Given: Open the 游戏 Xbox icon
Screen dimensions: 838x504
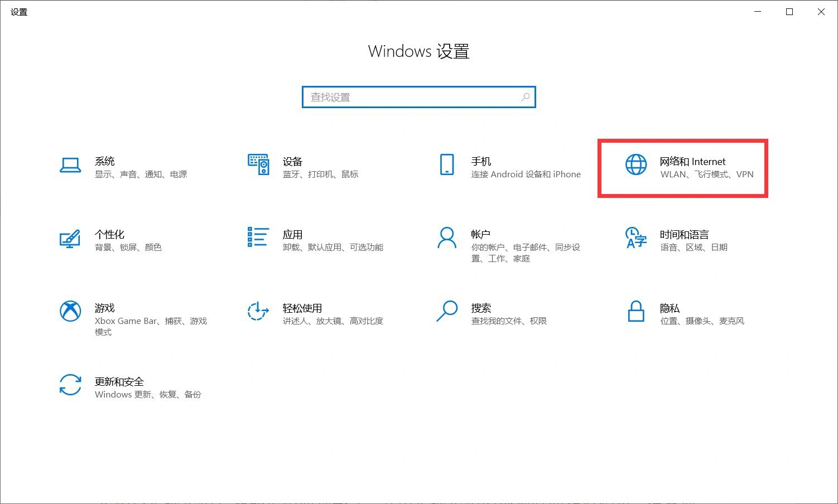Looking at the screenshot, I should click(70, 311).
